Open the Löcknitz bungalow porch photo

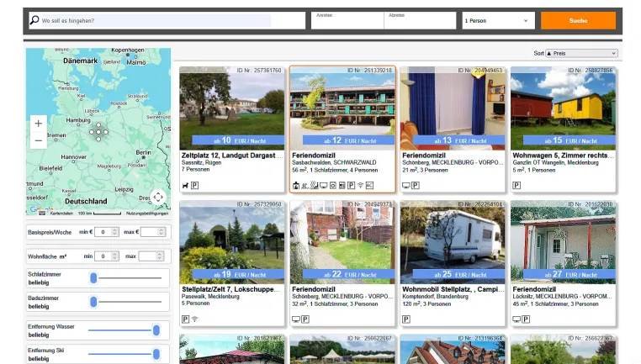coord(563,242)
